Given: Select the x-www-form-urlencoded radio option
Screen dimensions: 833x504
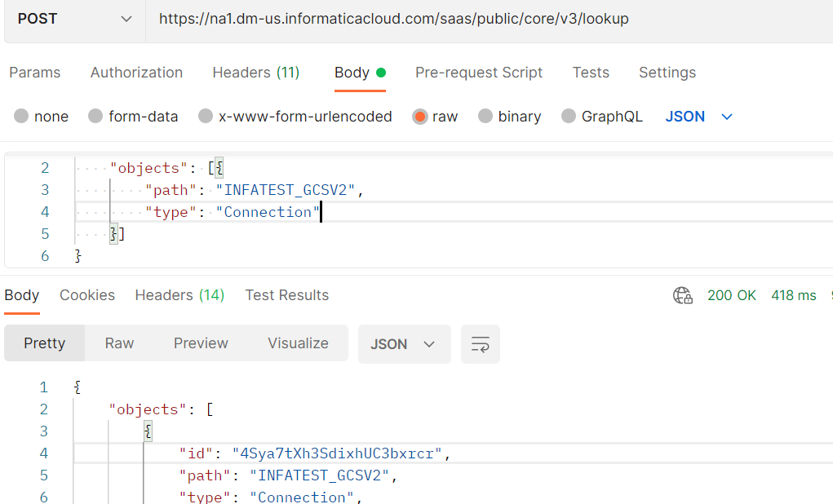Looking at the screenshot, I should point(206,117).
